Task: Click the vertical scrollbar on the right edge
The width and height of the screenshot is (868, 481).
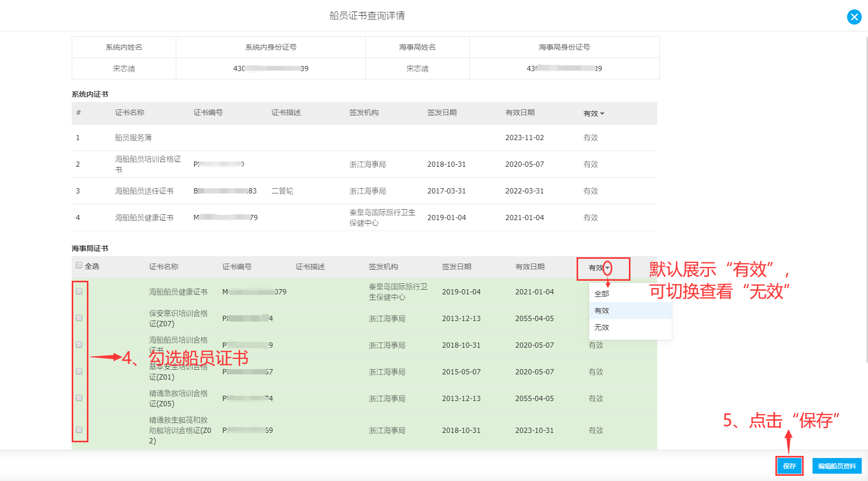Action: click(x=866, y=199)
